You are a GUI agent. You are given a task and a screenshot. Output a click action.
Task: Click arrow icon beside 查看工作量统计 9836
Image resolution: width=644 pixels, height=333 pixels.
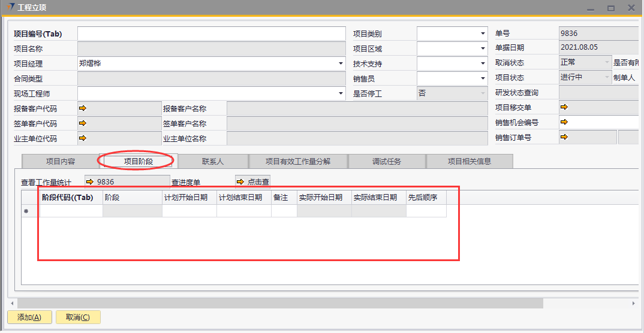pyautogui.click(x=90, y=181)
